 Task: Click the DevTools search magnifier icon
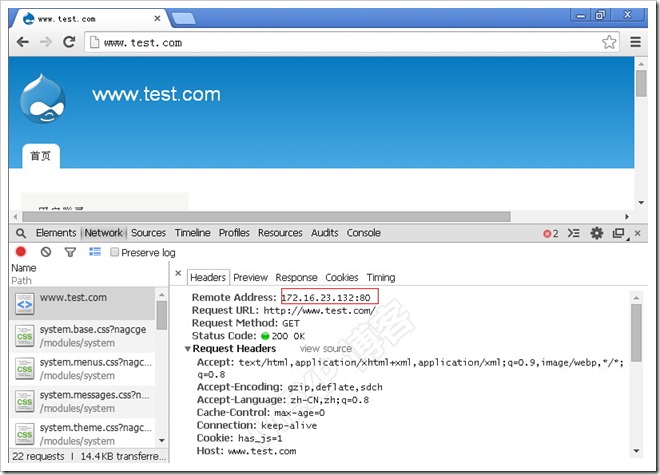[x=21, y=233]
